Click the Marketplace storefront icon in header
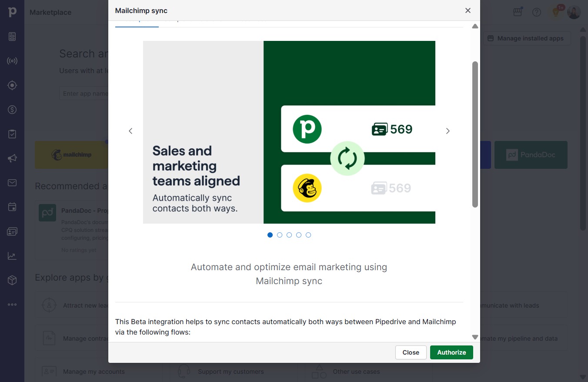This screenshot has width=588, height=382. point(518,12)
